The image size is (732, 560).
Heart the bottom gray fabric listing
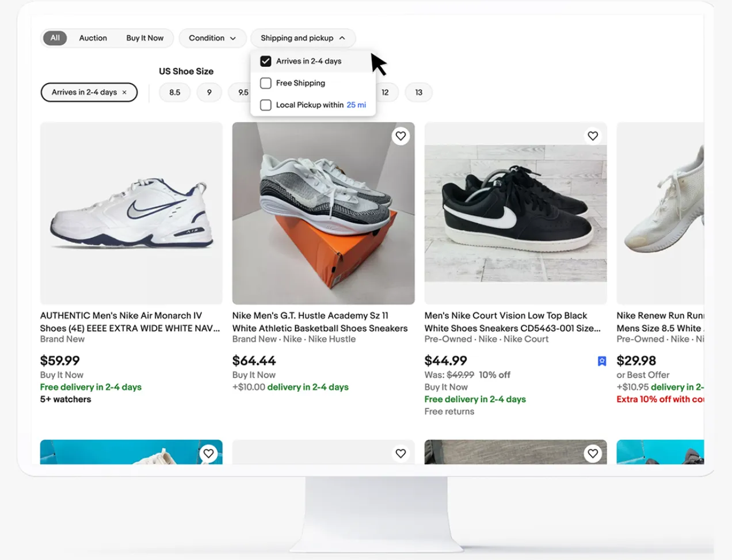pyautogui.click(x=593, y=454)
